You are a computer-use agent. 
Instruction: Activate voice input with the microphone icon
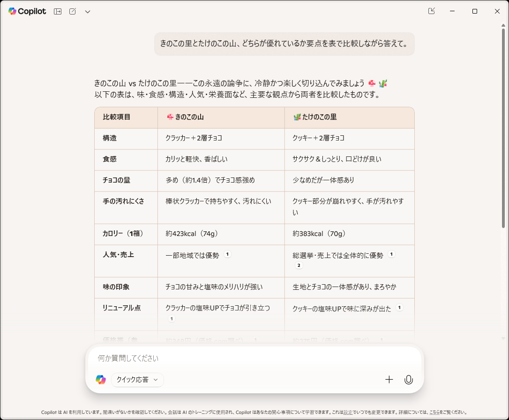[408, 380]
